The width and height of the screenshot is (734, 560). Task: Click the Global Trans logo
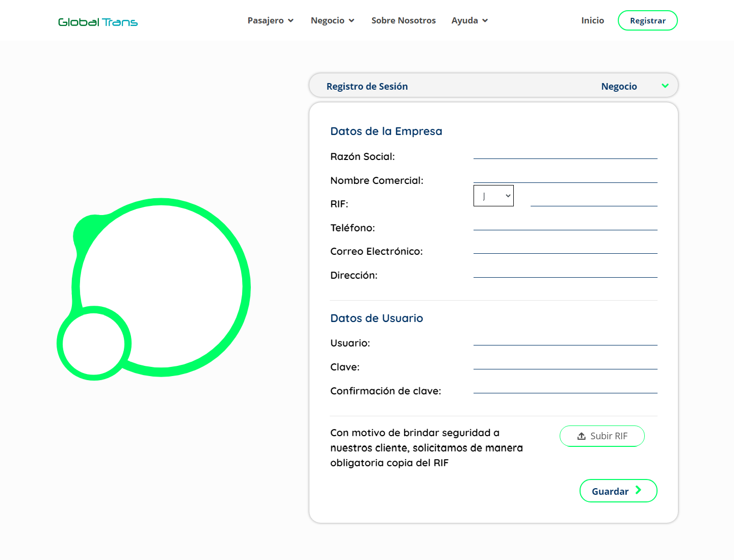(98, 22)
